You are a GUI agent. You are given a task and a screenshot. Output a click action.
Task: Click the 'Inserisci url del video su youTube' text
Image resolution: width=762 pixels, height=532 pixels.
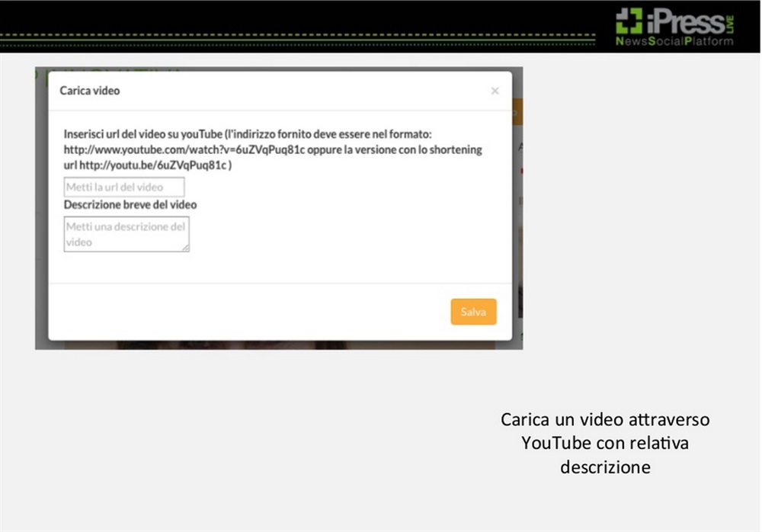[x=143, y=134]
